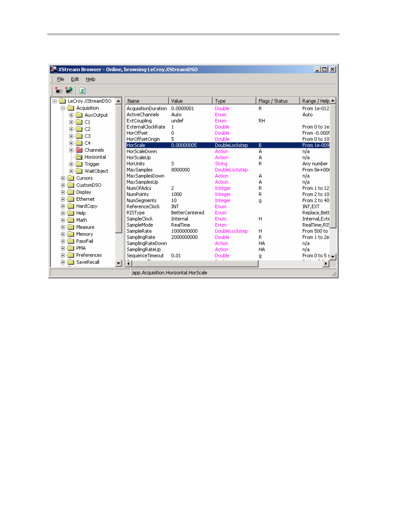Click the red Channels folder icon
Viewport: 411px width, 532px height.
[x=79, y=150]
